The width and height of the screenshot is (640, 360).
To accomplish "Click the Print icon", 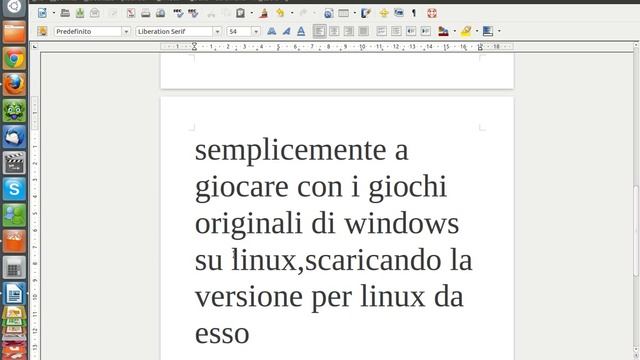I will click(146, 13).
